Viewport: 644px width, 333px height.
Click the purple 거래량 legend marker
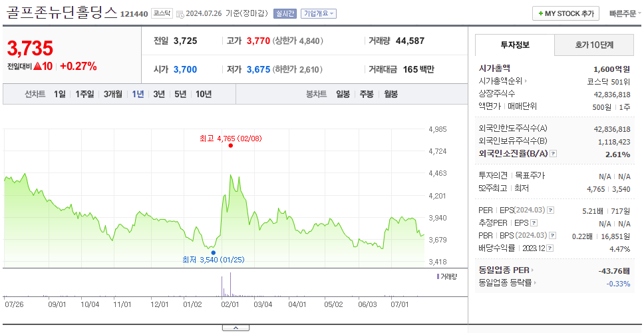pos(438,276)
